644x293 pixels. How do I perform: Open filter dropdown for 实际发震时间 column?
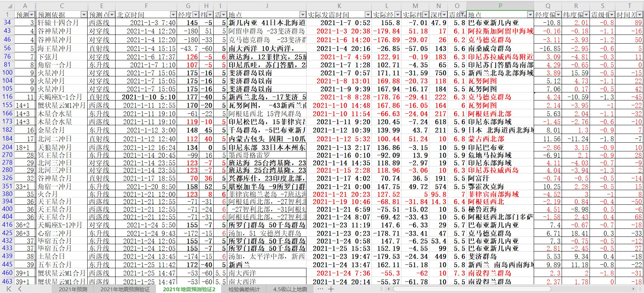click(x=368, y=15)
